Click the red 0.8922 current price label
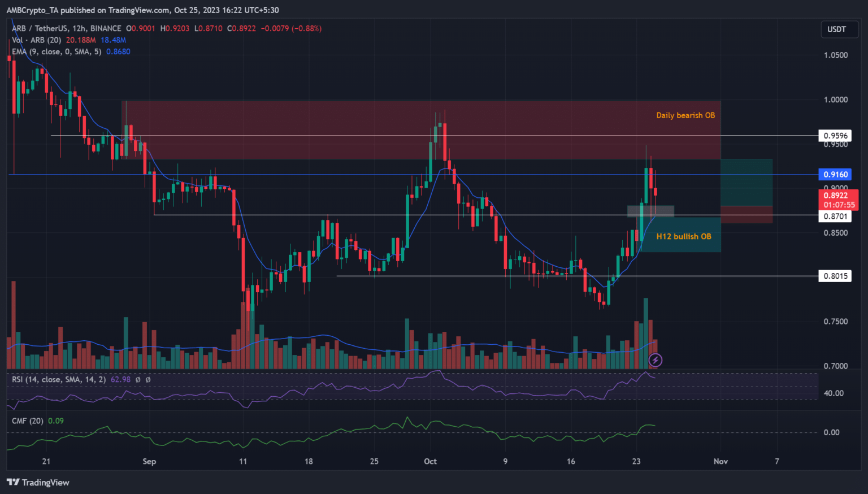 (x=835, y=196)
